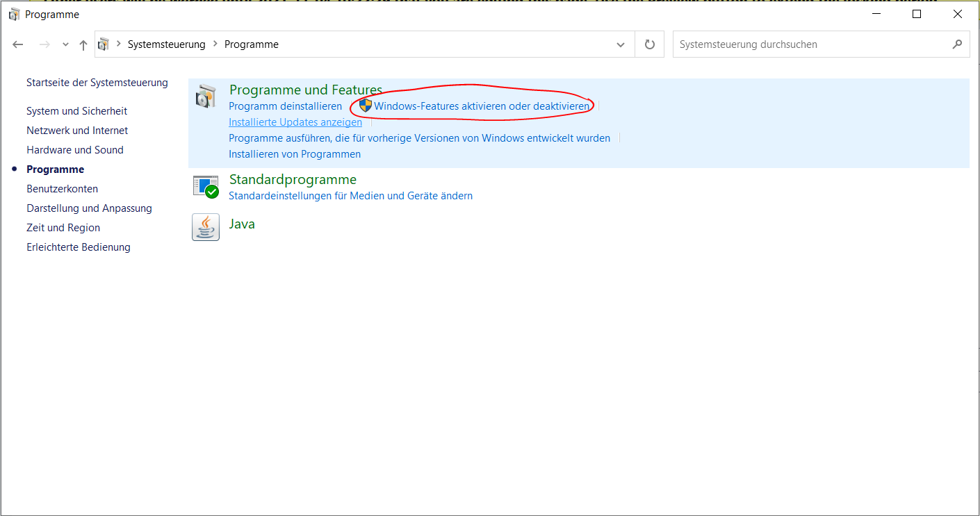Click the Standardprogramme icon

tap(206, 186)
